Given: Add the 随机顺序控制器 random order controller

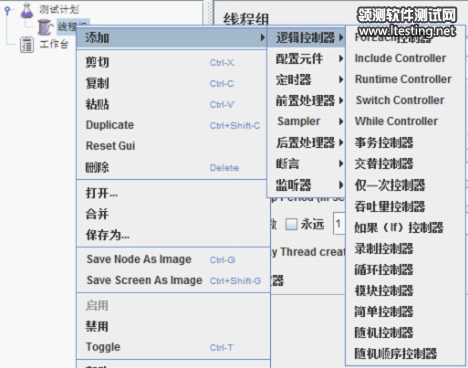Looking at the screenshot, I should point(405,354).
